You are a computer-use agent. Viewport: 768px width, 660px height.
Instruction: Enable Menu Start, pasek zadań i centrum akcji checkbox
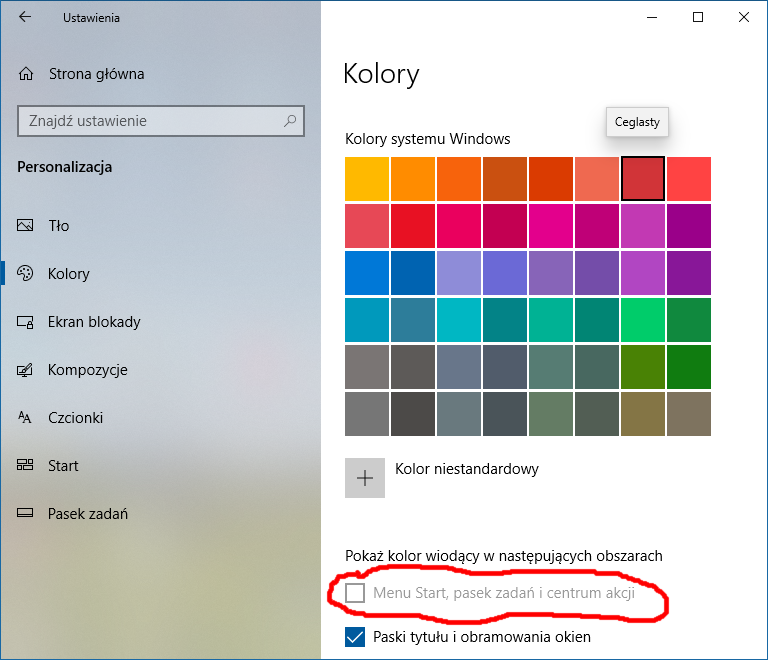tap(355, 593)
